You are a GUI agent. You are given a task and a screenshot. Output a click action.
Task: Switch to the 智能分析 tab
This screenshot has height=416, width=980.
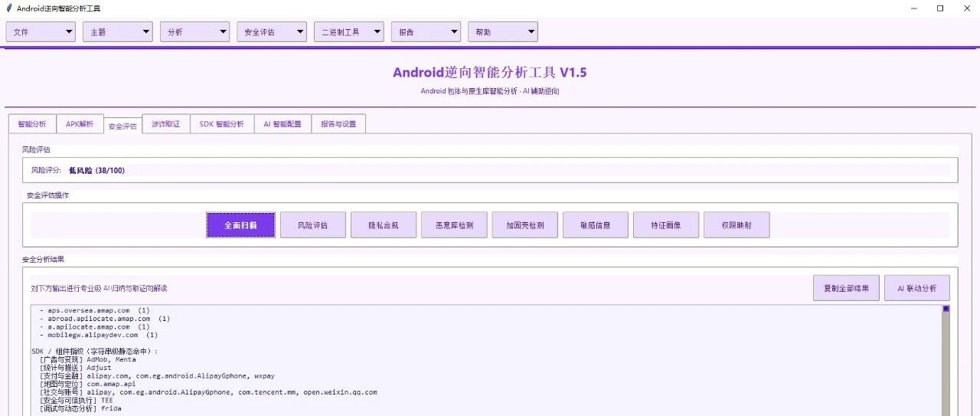(32, 124)
